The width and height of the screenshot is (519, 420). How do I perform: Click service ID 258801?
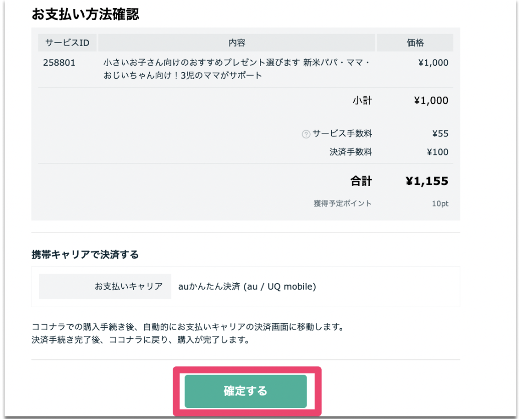tap(59, 63)
